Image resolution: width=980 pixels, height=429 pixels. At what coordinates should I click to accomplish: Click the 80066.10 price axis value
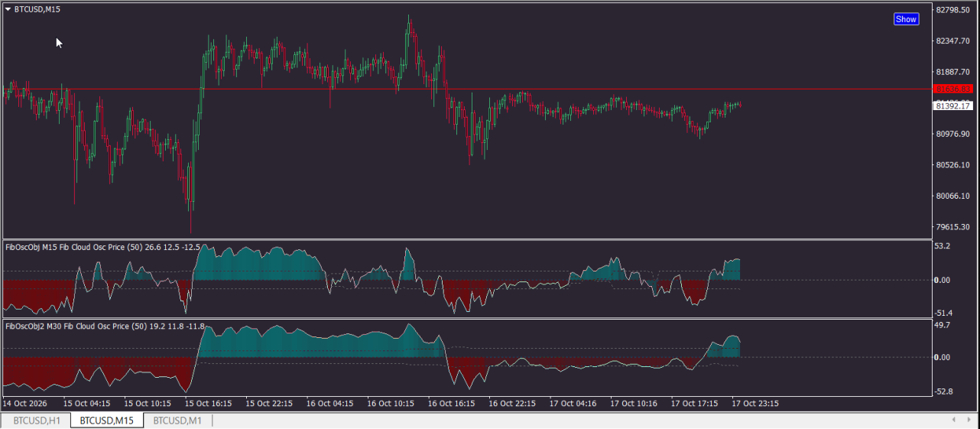(952, 196)
